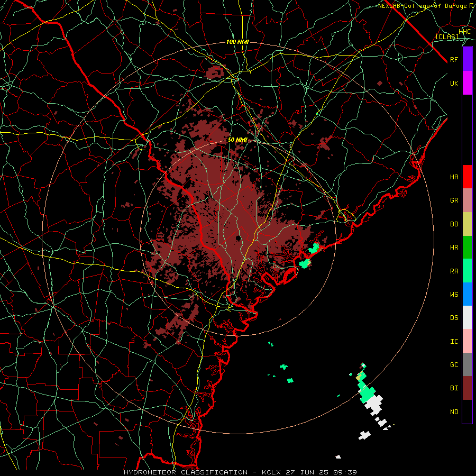
Task: Click the HR legend label
Action: [454, 248]
